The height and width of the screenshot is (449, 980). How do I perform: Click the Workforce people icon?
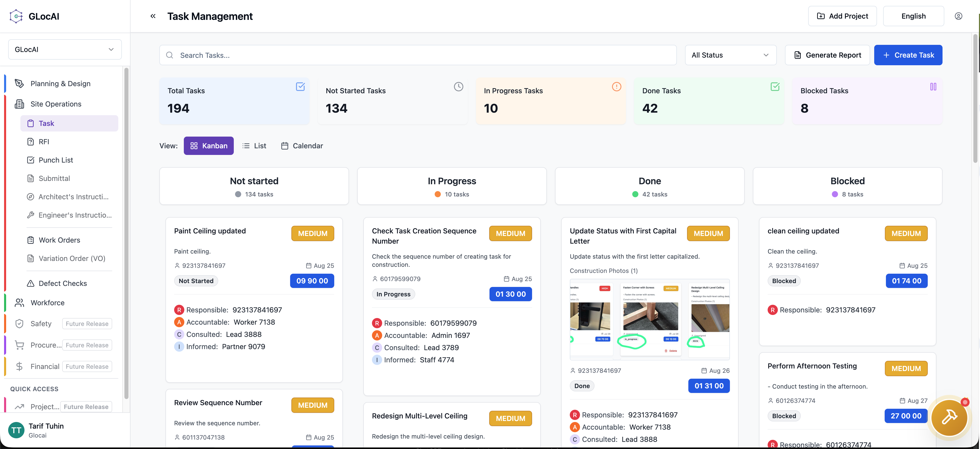coord(19,303)
